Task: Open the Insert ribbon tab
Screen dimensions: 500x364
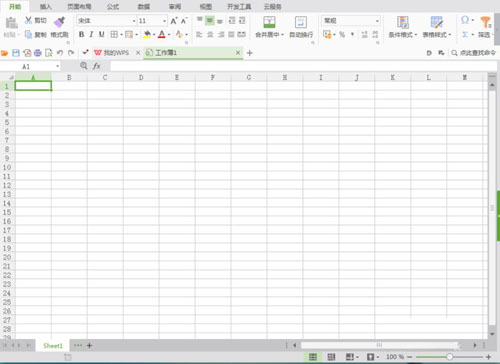Action: point(46,7)
